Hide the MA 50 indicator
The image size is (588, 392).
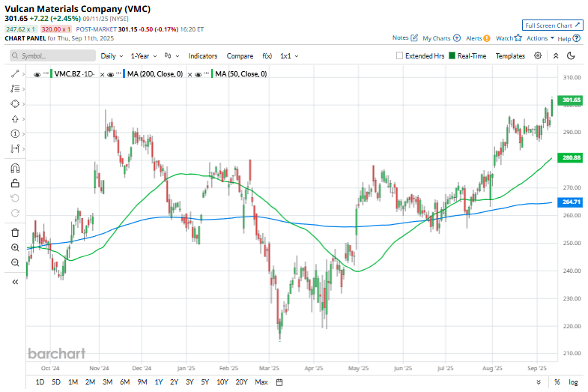coord(198,75)
